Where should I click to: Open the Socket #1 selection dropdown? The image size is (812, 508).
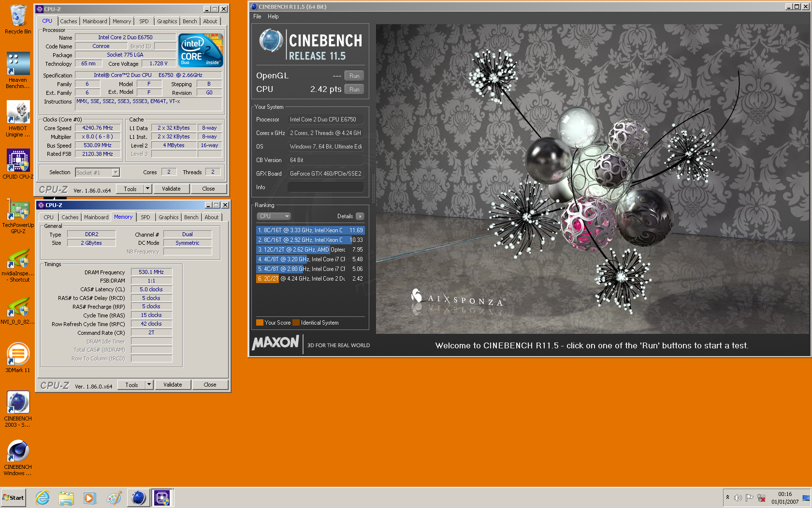98,172
